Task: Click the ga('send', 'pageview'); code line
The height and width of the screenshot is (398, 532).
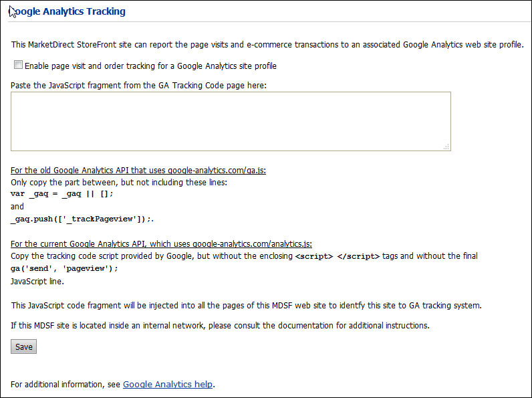Action: coord(64,268)
